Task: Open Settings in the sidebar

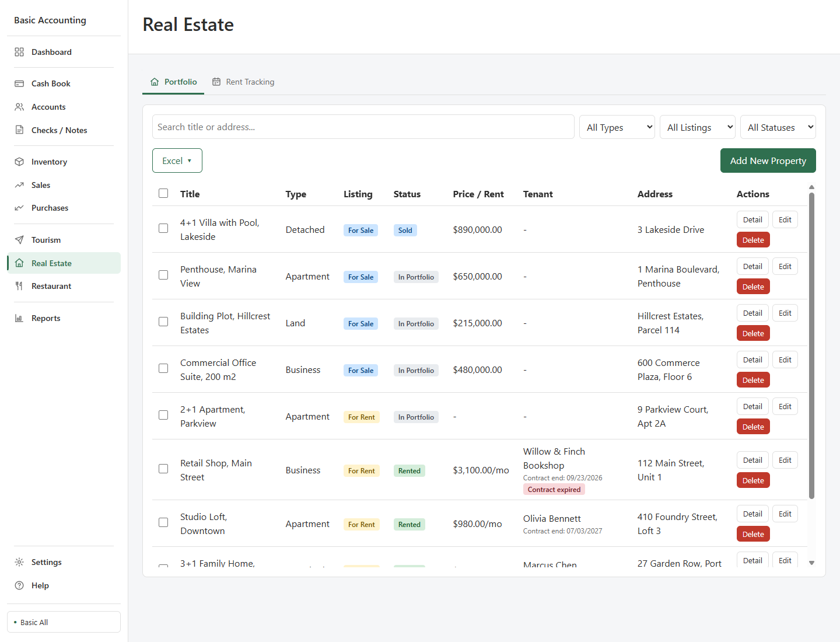Action: pos(64,562)
